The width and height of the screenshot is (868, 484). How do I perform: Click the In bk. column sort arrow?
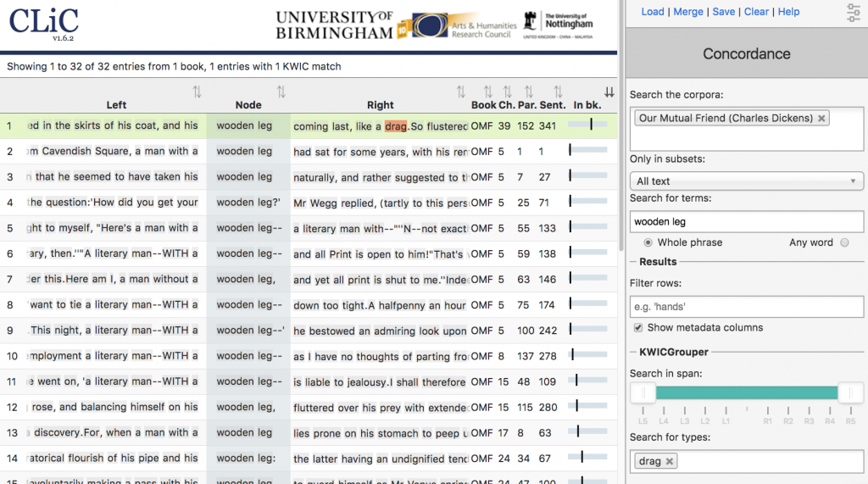tap(609, 92)
